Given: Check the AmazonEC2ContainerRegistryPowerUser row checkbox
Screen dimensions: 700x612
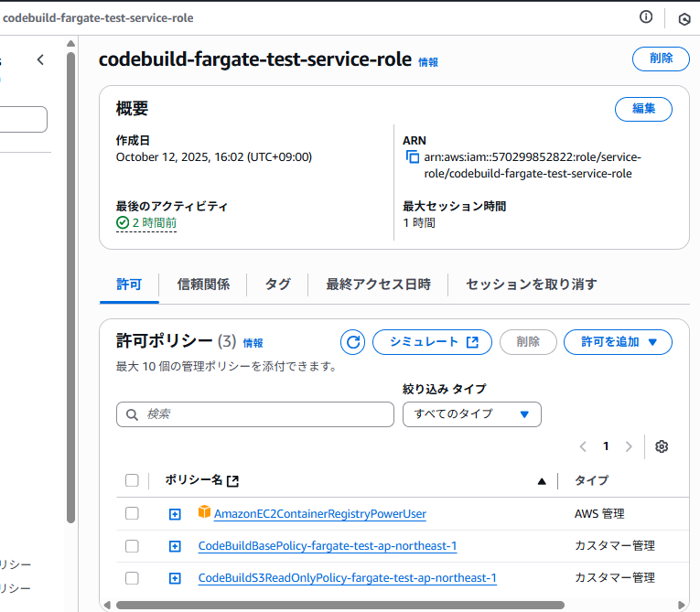Looking at the screenshot, I should [132, 513].
